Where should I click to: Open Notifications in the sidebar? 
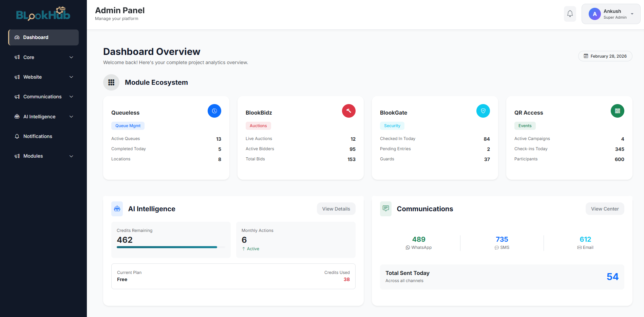tap(43, 136)
